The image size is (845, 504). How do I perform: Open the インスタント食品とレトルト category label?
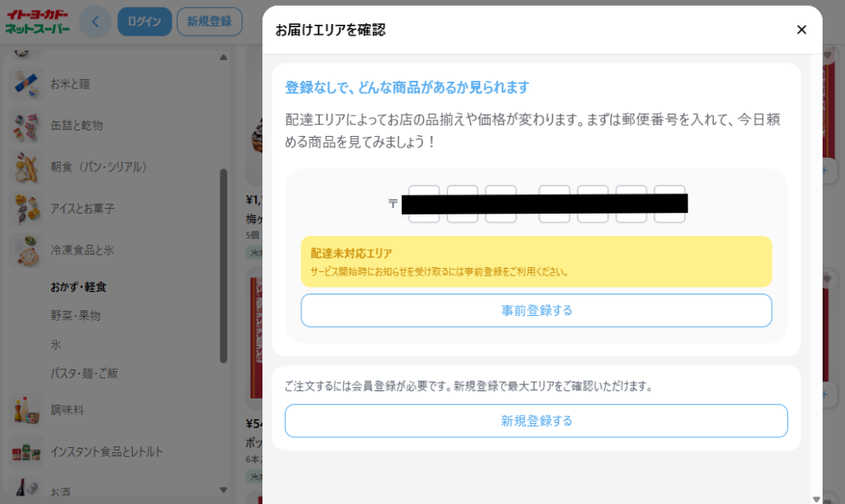pos(106,452)
